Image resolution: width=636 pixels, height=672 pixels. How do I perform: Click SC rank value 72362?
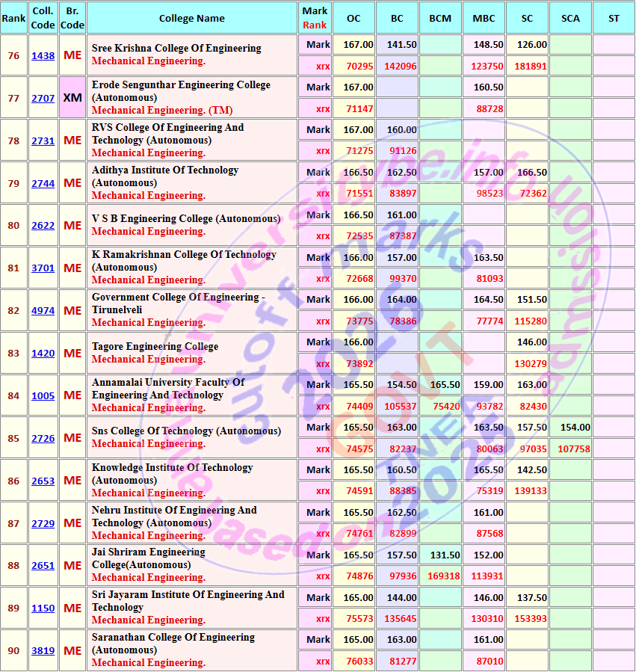tap(533, 194)
